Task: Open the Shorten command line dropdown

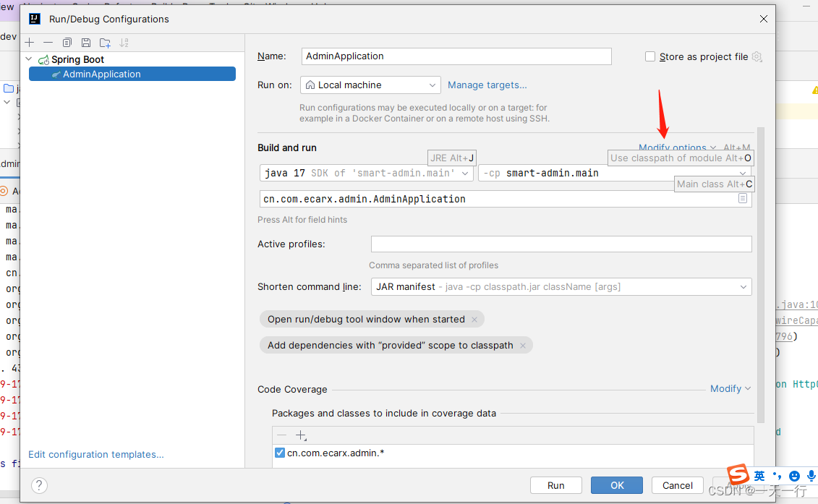Action: point(561,287)
